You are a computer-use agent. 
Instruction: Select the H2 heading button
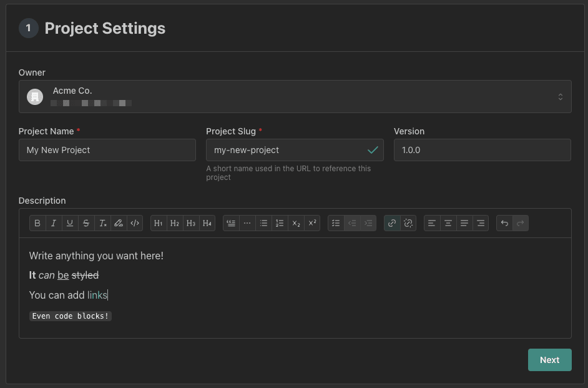point(175,223)
